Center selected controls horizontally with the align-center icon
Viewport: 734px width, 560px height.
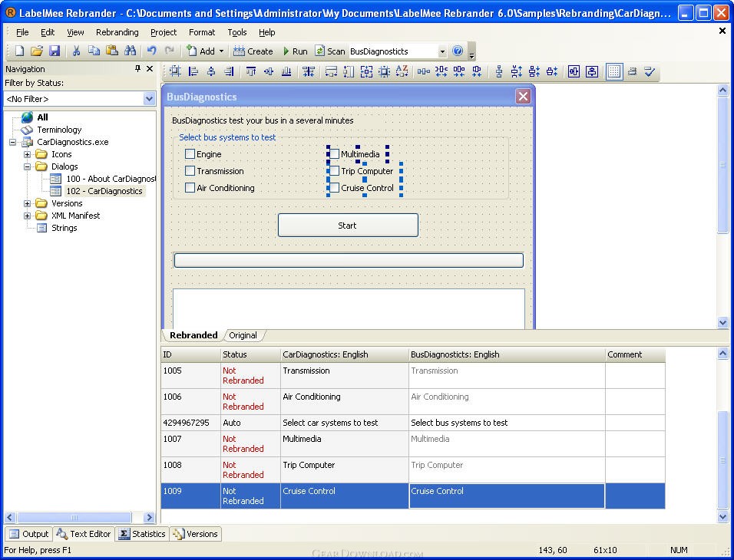(210, 71)
